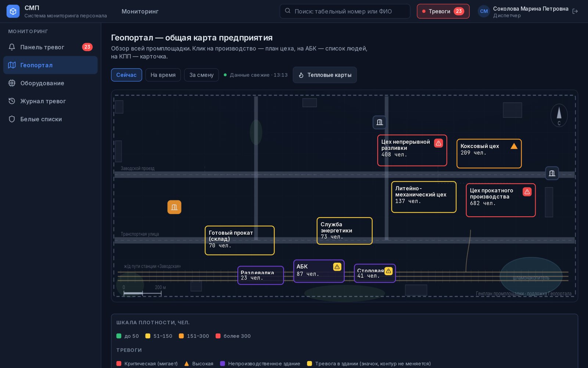The height and width of the screenshot is (368, 588).
Task: Click the flame icon in Тепловые карты
Action: coord(301,75)
